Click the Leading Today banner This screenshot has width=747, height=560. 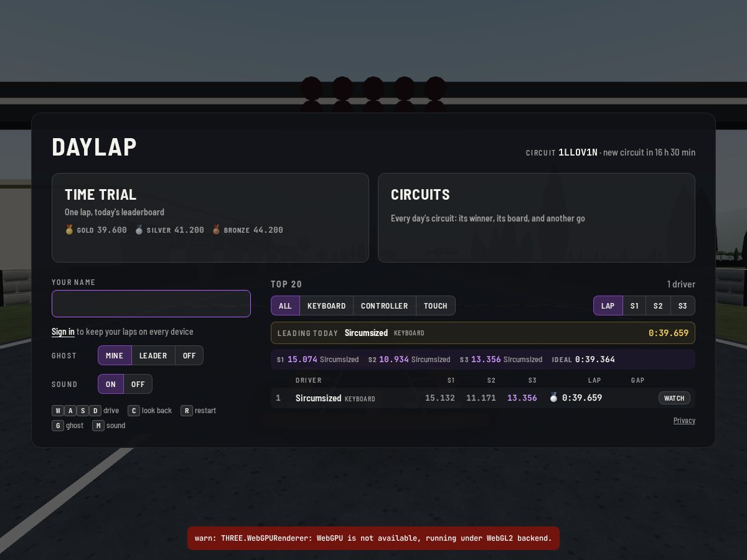(483, 333)
